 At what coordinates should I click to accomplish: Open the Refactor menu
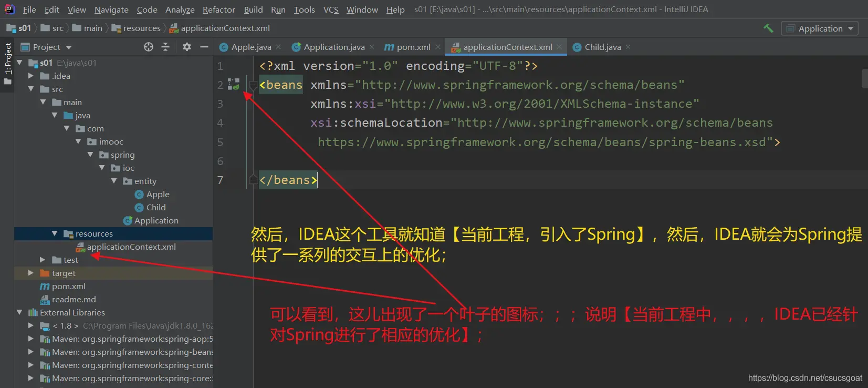[x=218, y=9]
